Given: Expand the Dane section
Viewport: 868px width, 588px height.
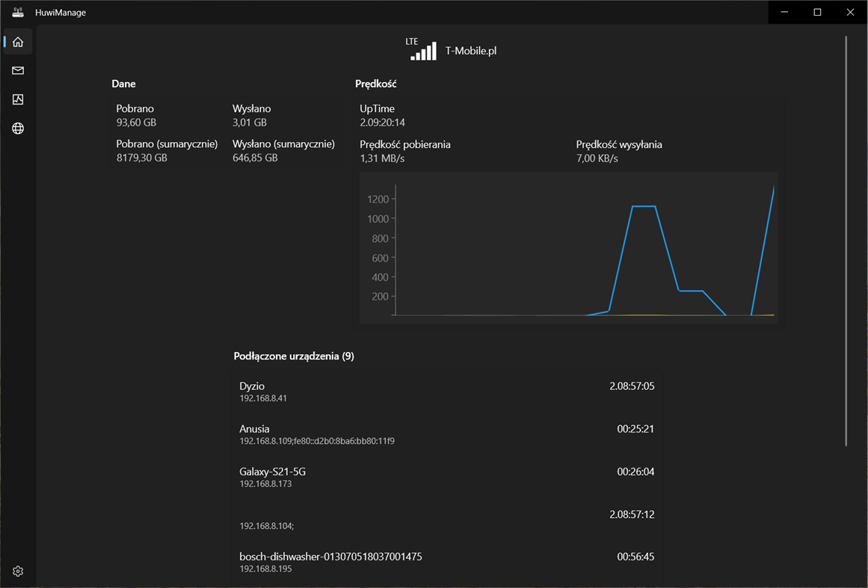Looking at the screenshot, I should point(123,84).
